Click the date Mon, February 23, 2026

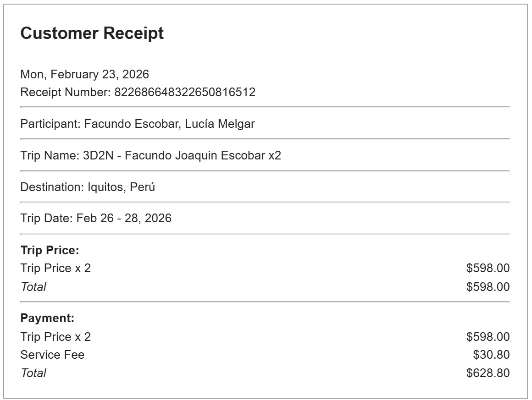point(84,74)
